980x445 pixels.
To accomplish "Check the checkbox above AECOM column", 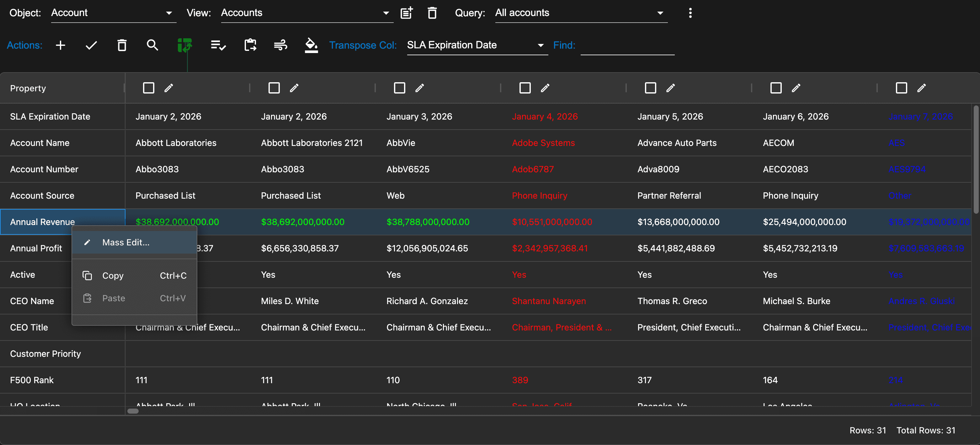I will click(x=776, y=88).
